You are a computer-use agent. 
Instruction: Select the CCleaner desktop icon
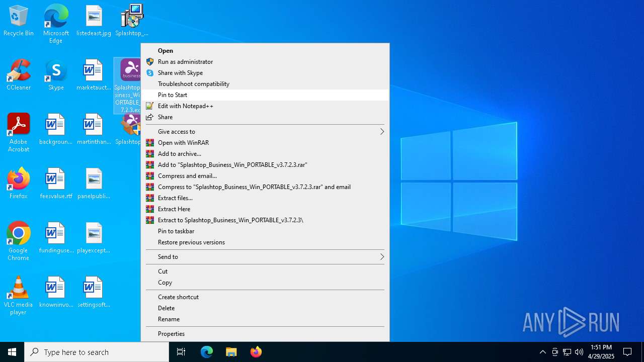click(19, 75)
